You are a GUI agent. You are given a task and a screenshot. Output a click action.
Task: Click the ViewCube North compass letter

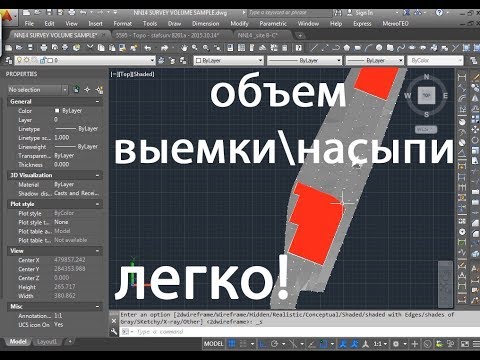click(426, 77)
